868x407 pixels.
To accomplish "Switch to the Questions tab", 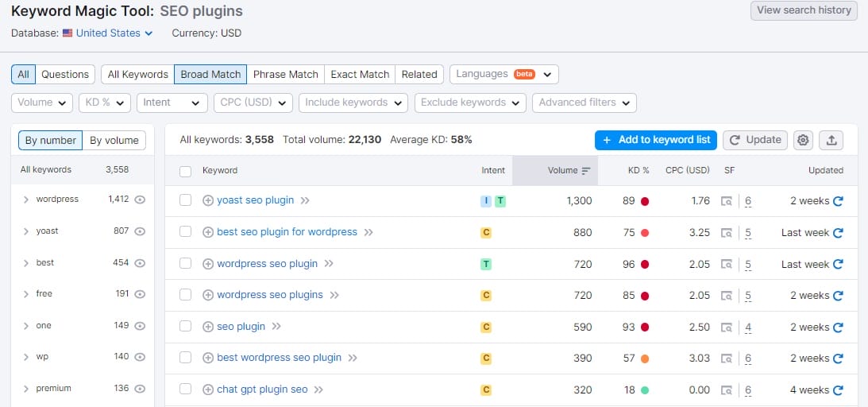I will tap(65, 74).
